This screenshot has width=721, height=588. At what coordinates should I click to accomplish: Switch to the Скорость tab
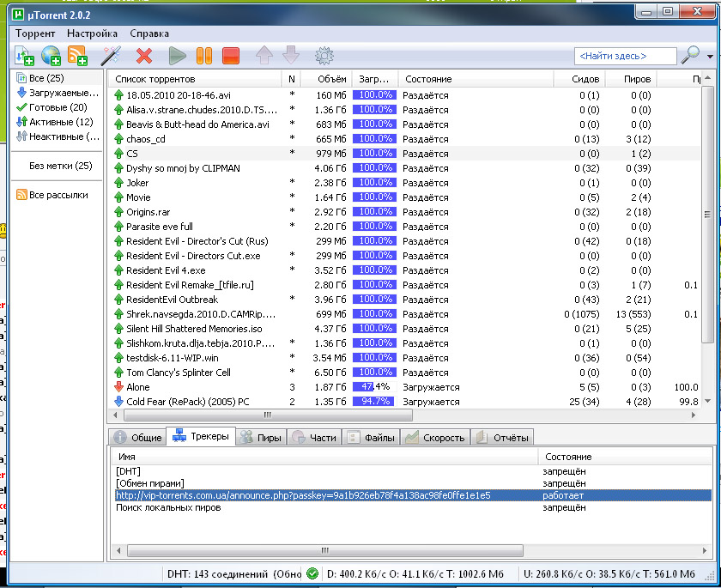coord(435,437)
